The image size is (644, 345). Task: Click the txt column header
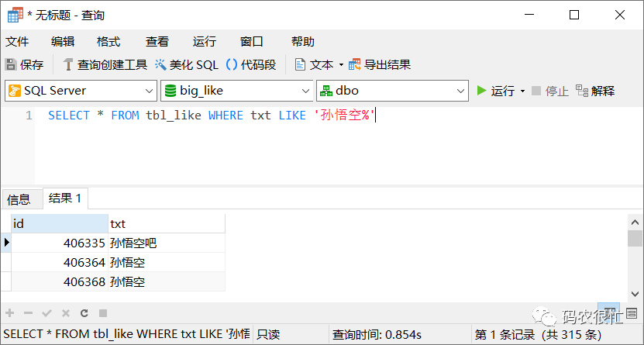(x=167, y=224)
